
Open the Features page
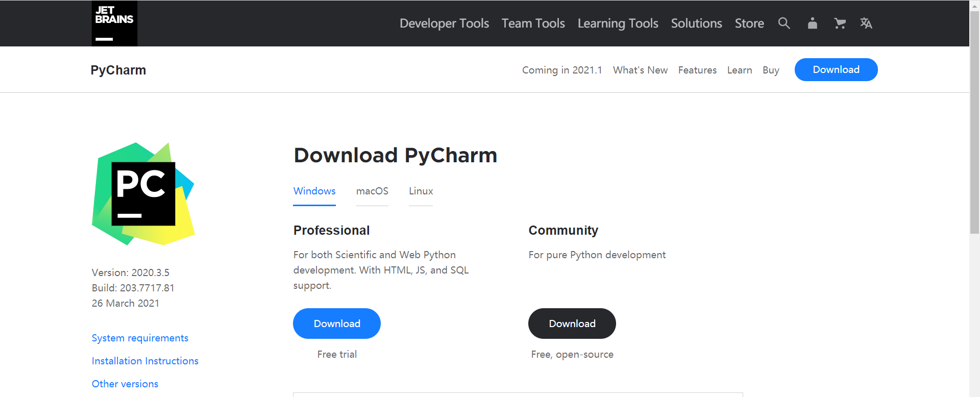tap(697, 70)
